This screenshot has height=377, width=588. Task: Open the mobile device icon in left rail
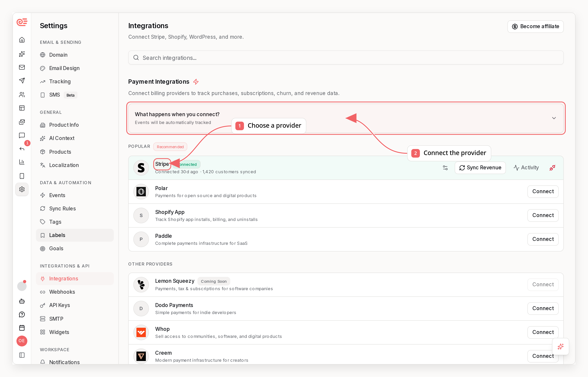(x=22, y=176)
